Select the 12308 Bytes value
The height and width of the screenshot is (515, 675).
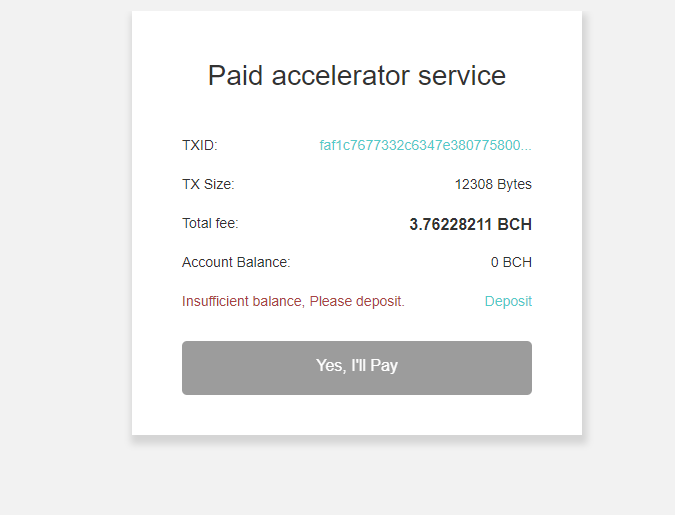493,184
